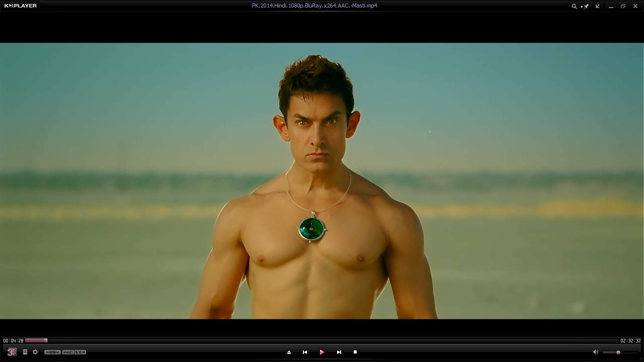
Task: Click the H264 video codec badge
Action: pos(52,352)
